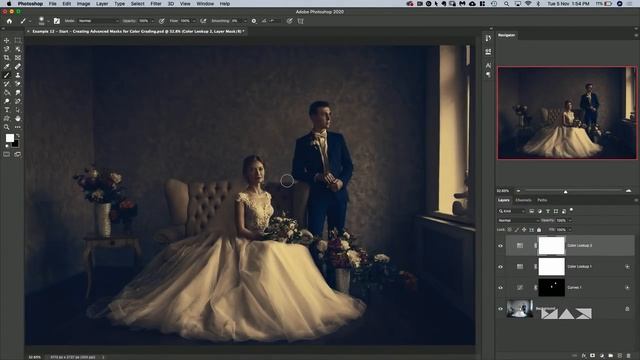640x360 pixels.
Task: Select the Lasso tool
Action: pos(7,49)
